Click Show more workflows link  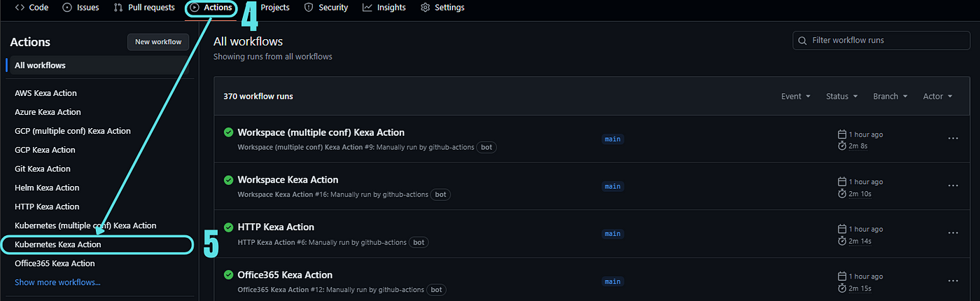click(57, 282)
